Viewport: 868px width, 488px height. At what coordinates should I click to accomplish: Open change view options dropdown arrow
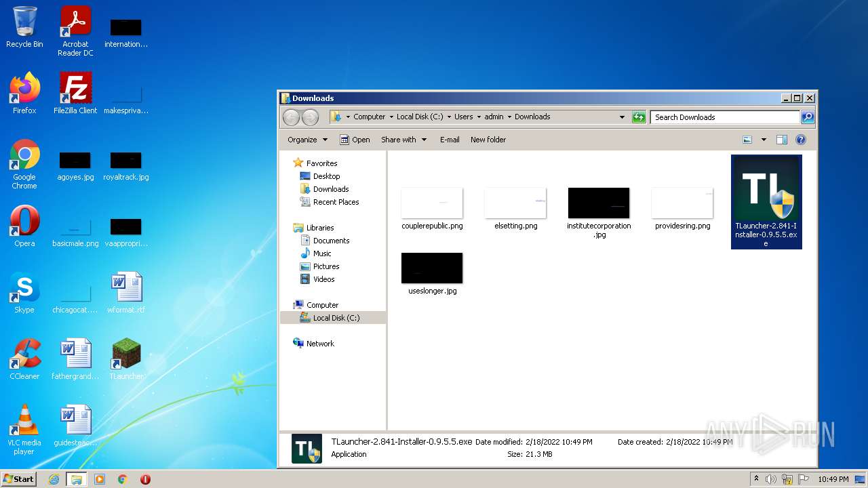(764, 140)
